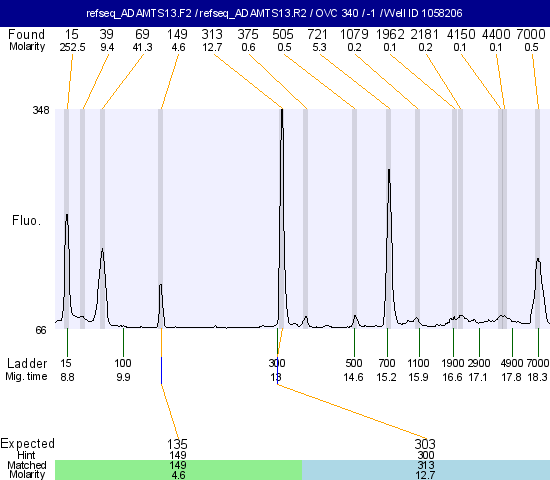Select ladder marker 100
The width and height of the screenshot is (550, 480).
tap(123, 363)
